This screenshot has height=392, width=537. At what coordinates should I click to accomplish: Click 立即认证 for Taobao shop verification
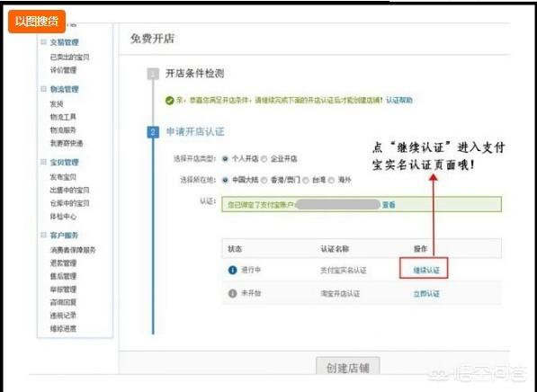tap(426, 294)
